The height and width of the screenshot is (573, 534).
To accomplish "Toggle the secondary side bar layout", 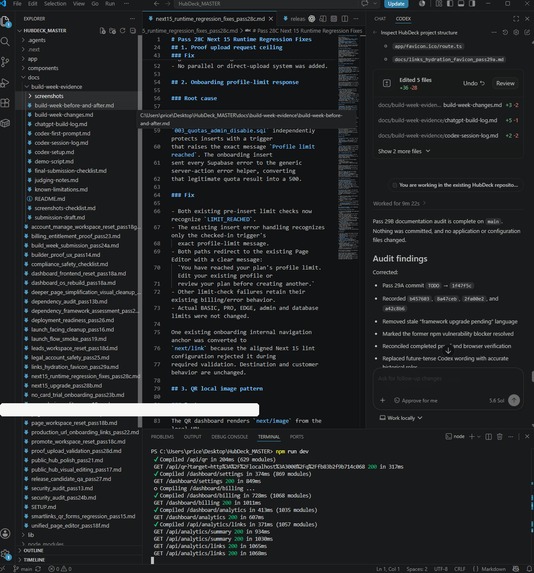I will (x=472, y=4).
